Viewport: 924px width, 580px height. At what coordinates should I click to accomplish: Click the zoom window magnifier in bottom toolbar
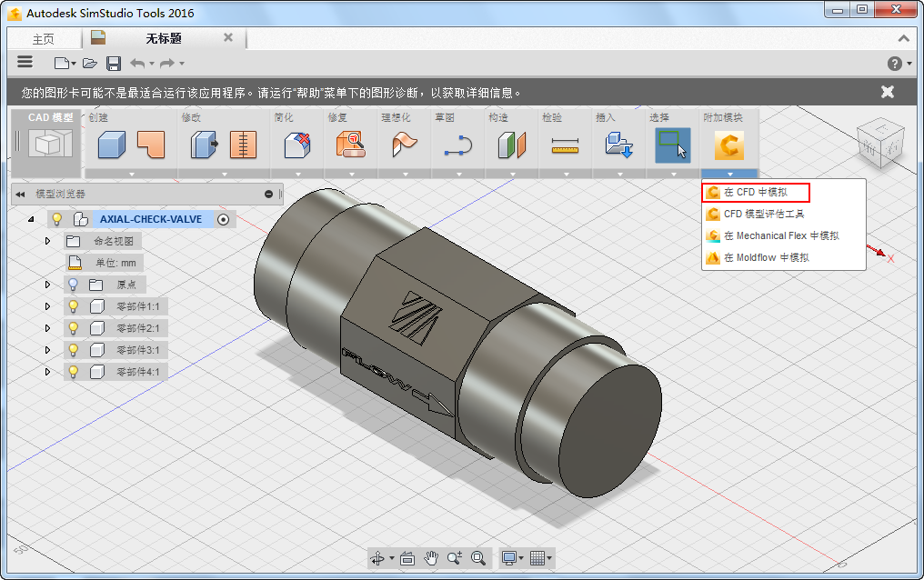coord(477,557)
